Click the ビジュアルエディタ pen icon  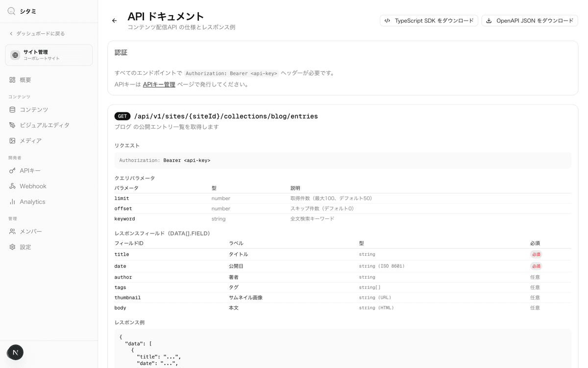12,125
